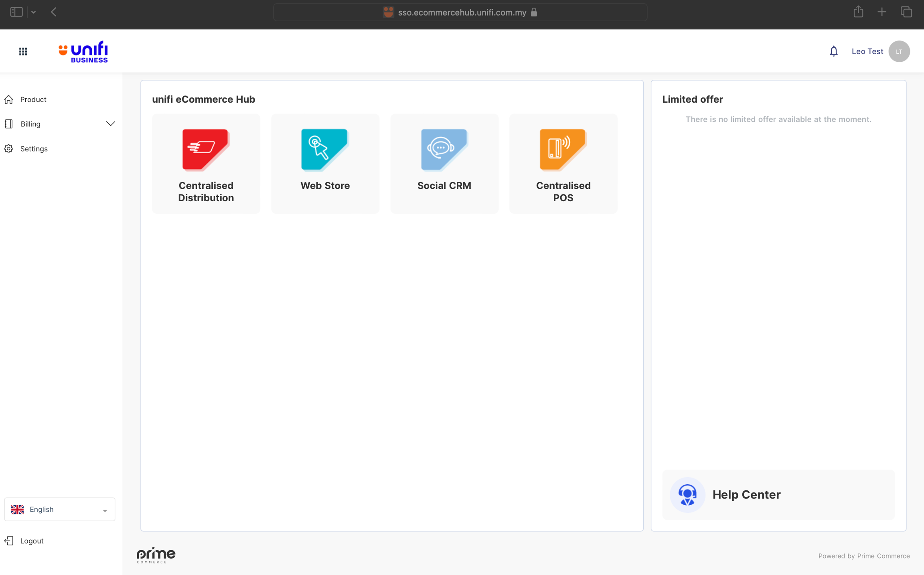Expand the Billing menu chevron
This screenshot has width=924, height=575.
point(110,124)
